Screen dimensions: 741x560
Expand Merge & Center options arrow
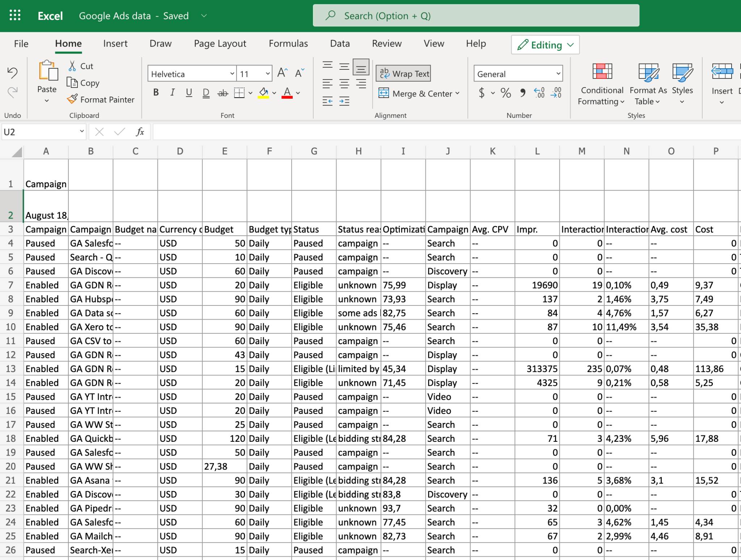pyautogui.click(x=458, y=94)
